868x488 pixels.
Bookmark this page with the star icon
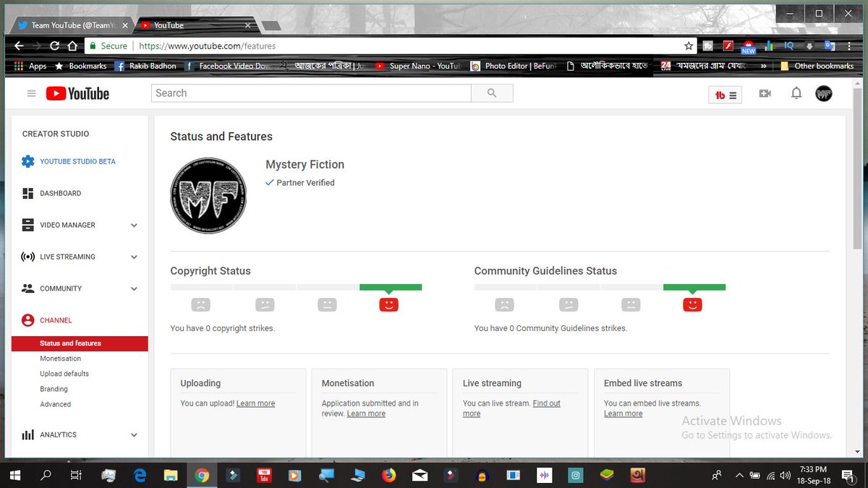coord(689,46)
